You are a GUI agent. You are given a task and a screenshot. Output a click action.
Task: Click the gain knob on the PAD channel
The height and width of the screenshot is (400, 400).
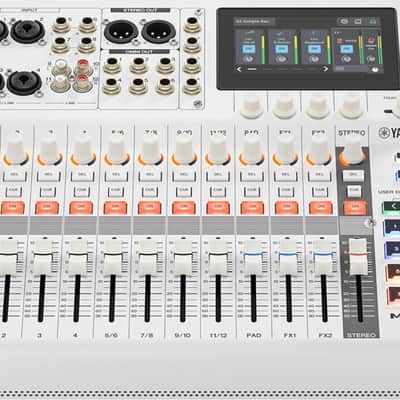[252, 150]
